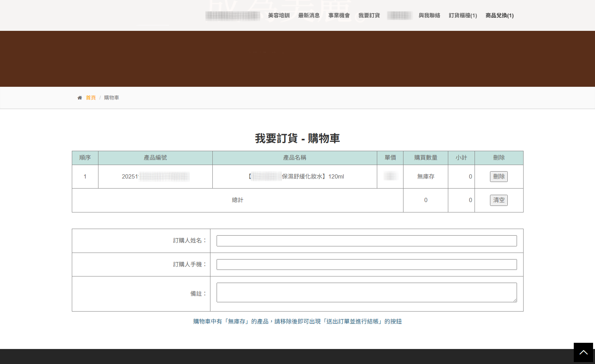Click the blurred first navigation item
Image resolution: width=595 pixels, height=364 pixels.
pyautogui.click(x=233, y=15)
